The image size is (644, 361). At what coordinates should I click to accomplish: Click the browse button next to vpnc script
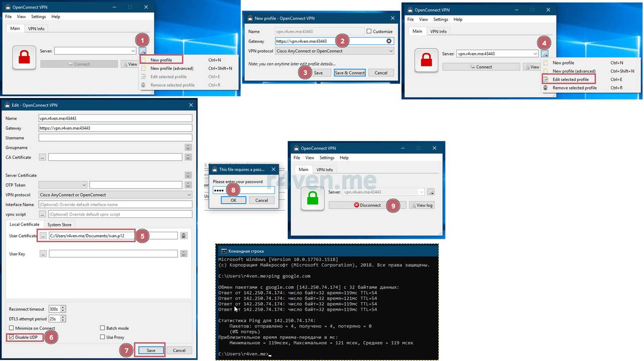pyautogui.click(x=42, y=214)
